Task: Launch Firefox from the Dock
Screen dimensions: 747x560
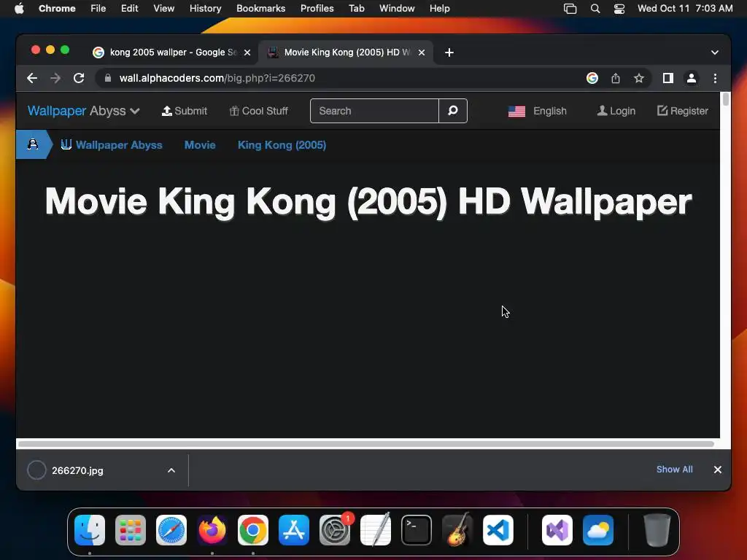Action: (x=212, y=530)
